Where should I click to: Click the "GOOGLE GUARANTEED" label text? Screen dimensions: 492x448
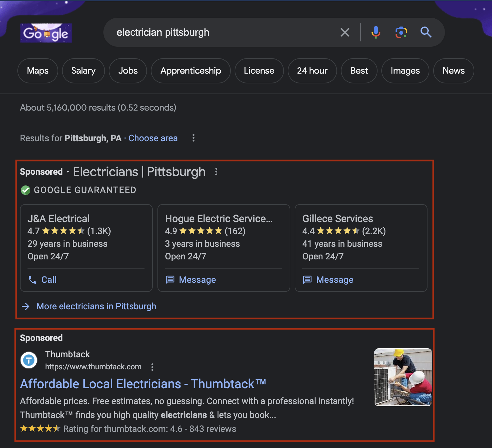tap(85, 190)
